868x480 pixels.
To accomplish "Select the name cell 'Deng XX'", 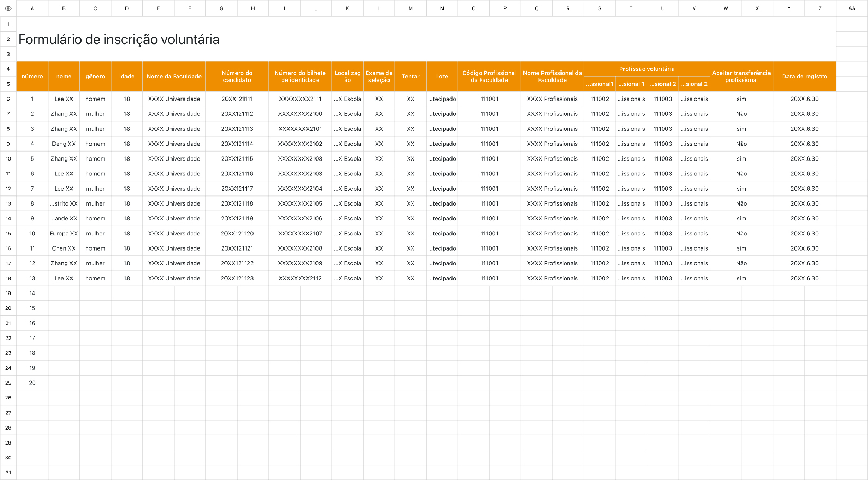I will click(x=64, y=144).
